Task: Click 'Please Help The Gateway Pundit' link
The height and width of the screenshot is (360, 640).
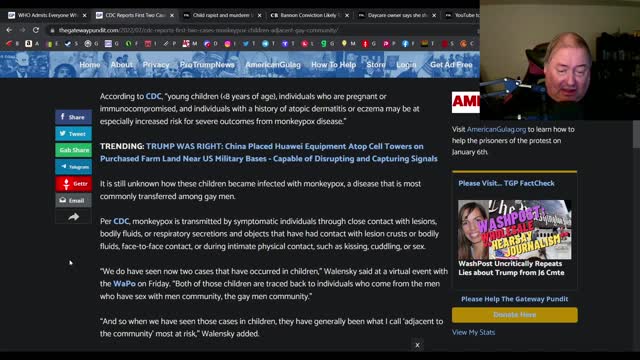Action: [x=514, y=299]
